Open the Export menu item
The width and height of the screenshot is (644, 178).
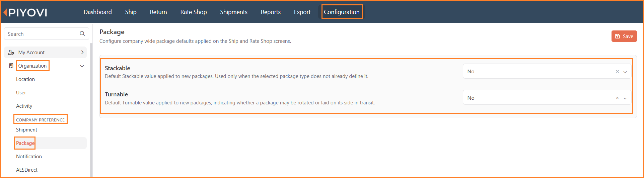(x=302, y=12)
